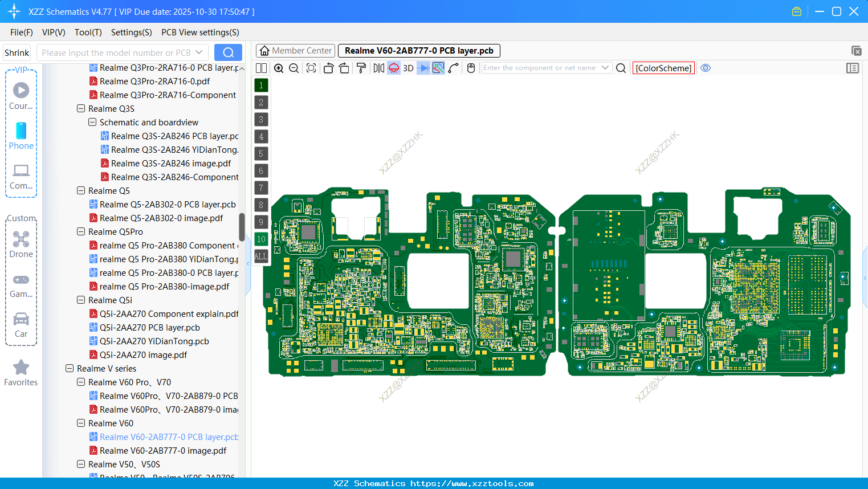The width and height of the screenshot is (868, 489).
Task: Open the Tool menu
Action: 88,32
